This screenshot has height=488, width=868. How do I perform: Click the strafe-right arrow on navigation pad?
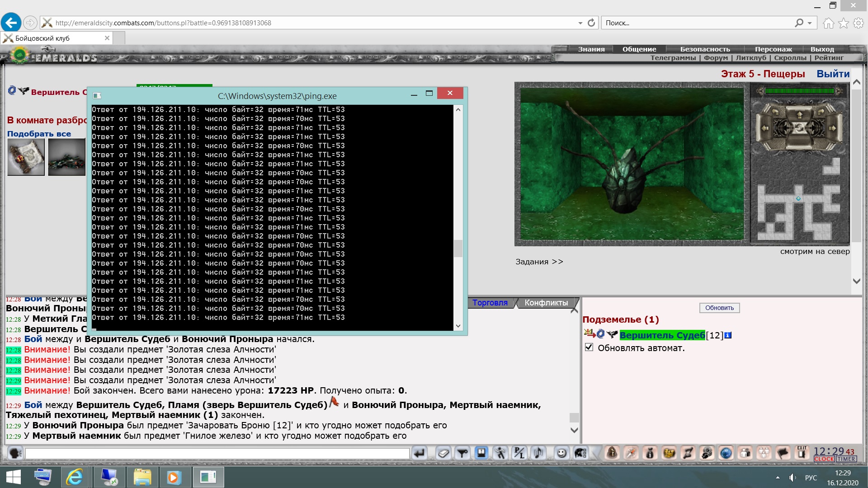click(x=834, y=128)
